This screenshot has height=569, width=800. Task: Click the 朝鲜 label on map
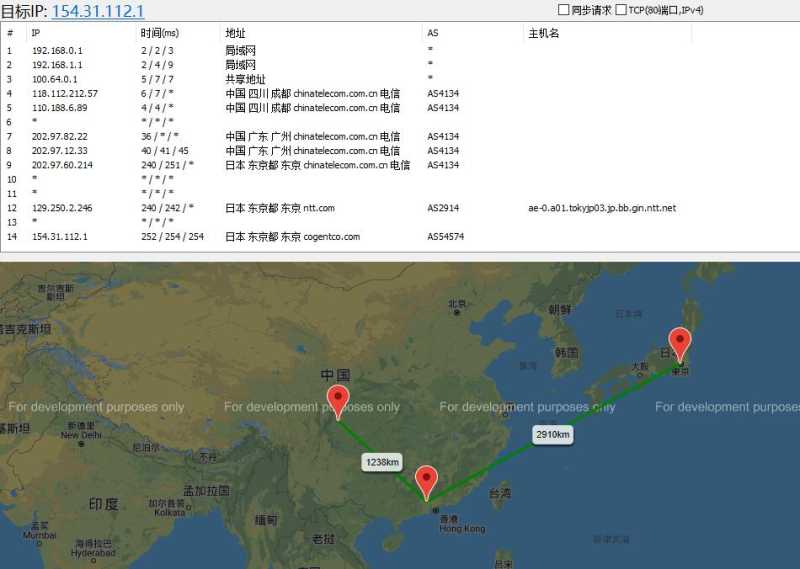pos(560,309)
